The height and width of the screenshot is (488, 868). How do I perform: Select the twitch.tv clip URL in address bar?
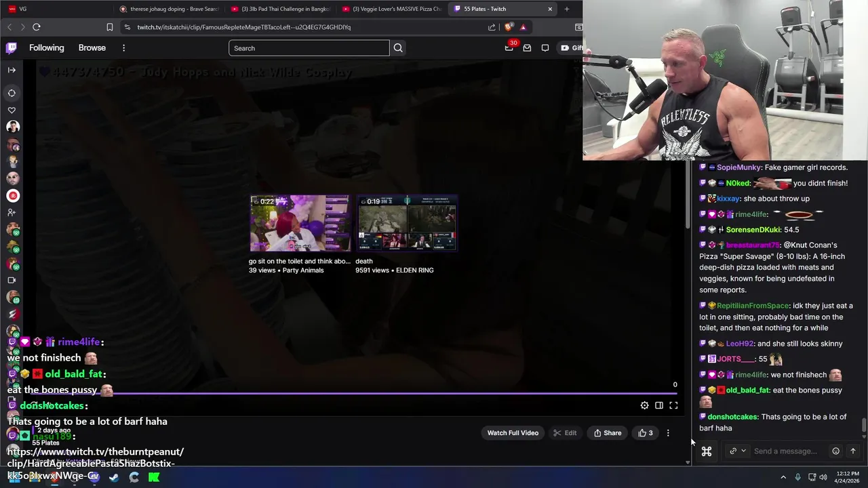click(244, 27)
